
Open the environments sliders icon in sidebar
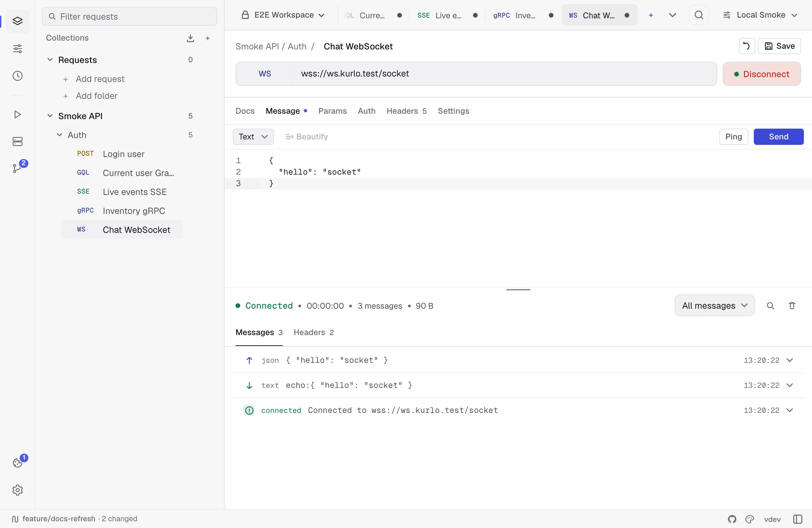17,49
